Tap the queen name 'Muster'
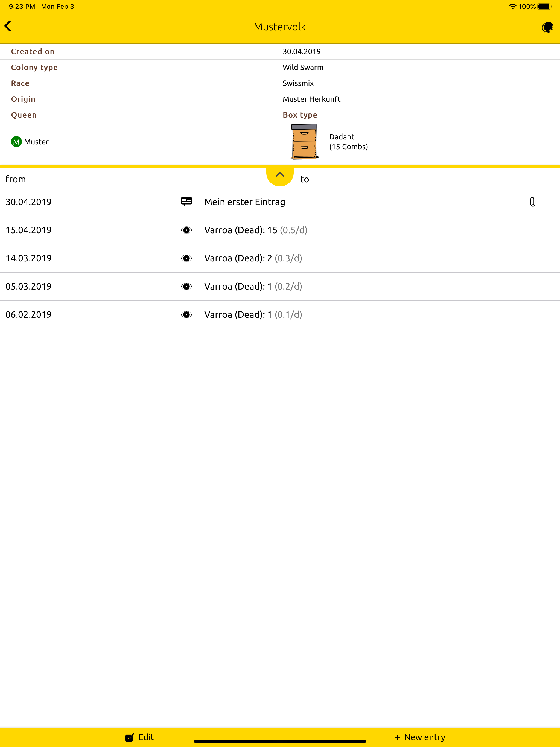This screenshot has height=747, width=560. click(36, 142)
